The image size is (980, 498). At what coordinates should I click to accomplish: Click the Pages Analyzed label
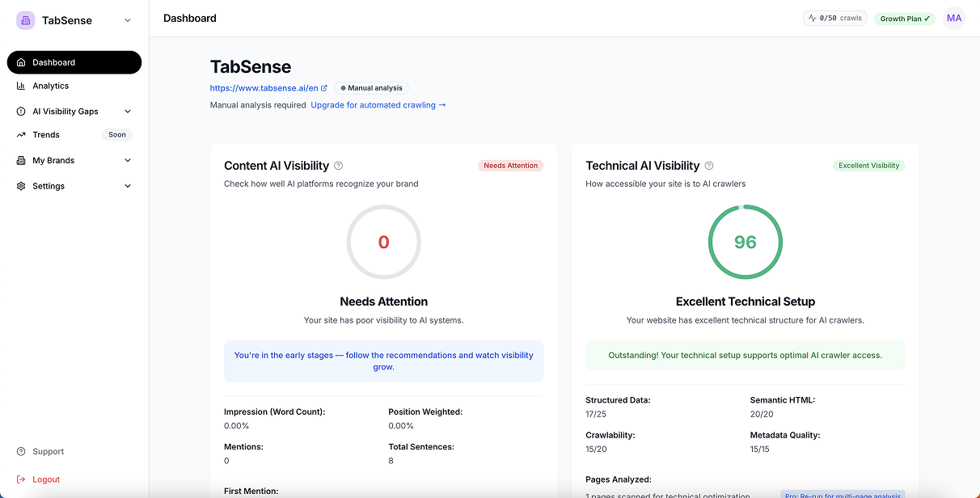click(x=619, y=479)
